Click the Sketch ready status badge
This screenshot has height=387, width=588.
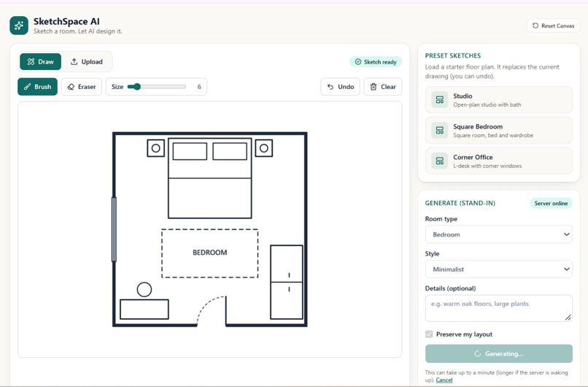376,62
